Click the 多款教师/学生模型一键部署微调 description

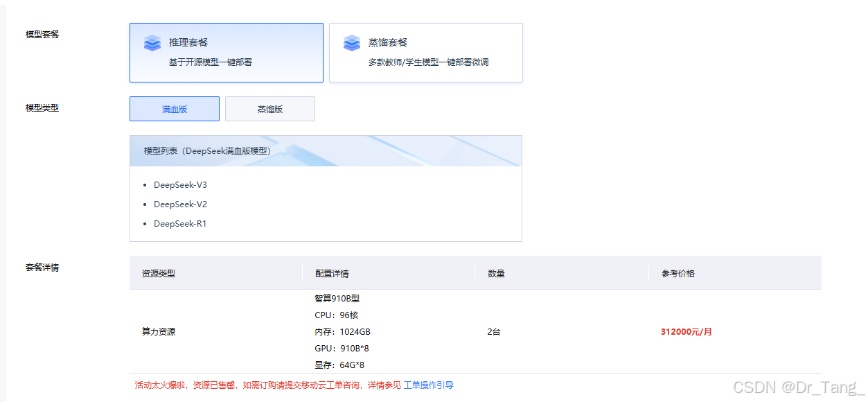tap(429, 62)
